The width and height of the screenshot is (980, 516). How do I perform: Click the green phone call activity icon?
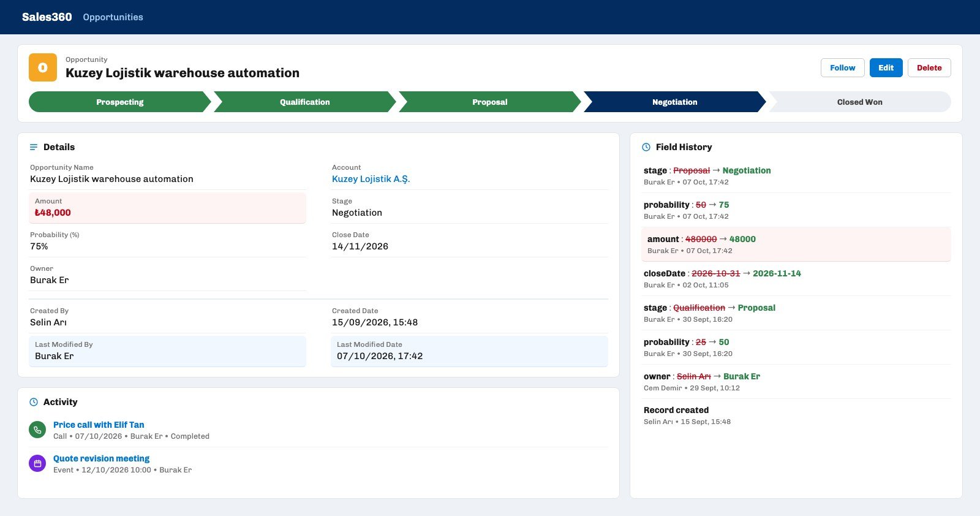37,430
